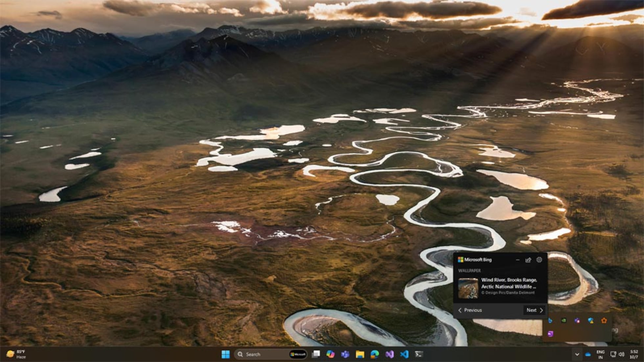Image resolution: width=644 pixels, height=362 pixels.
Task: Open File Explorer from the taskbar
Action: click(x=359, y=354)
